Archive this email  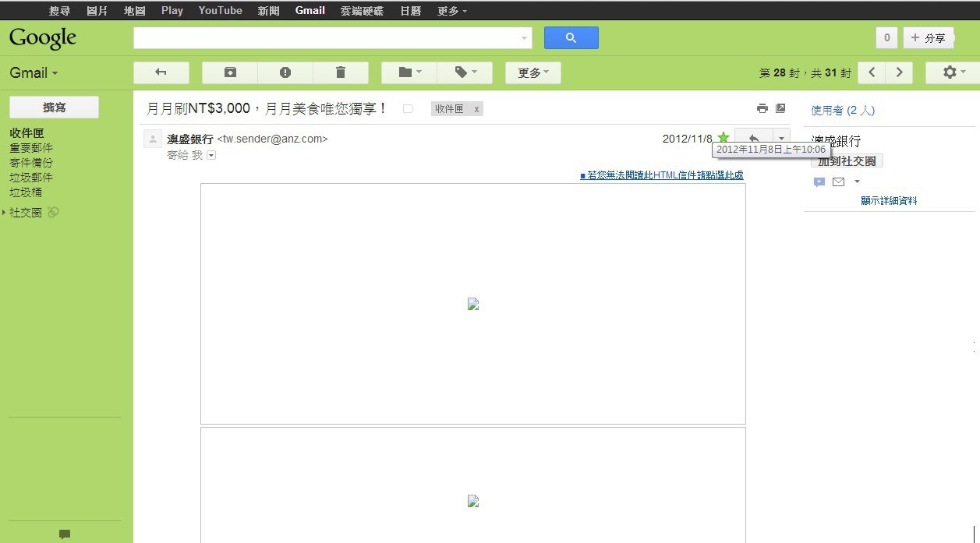[x=230, y=72]
